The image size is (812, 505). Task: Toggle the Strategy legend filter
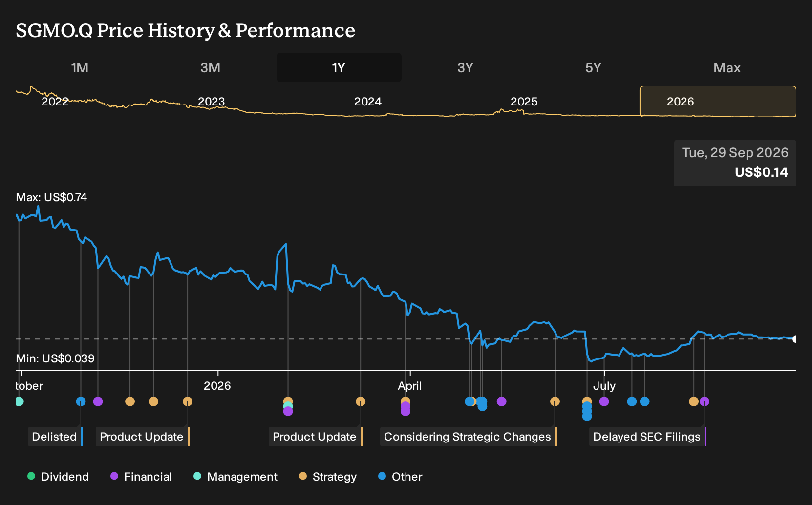(x=328, y=477)
